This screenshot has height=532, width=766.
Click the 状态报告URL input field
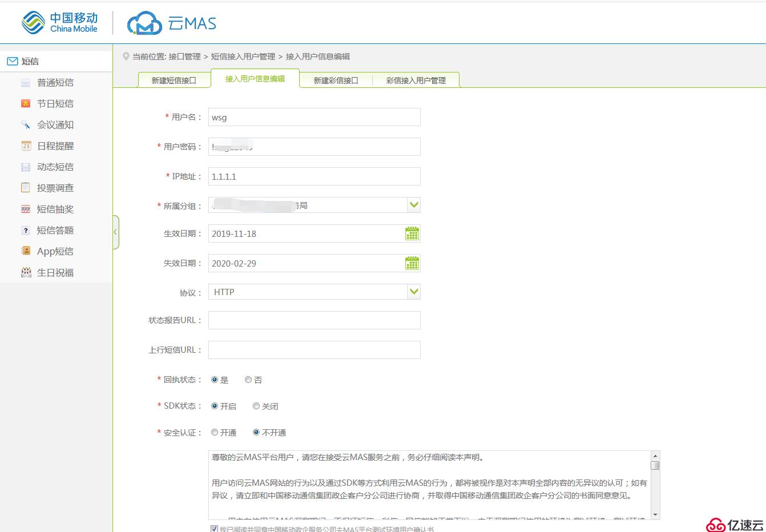(315, 320)
